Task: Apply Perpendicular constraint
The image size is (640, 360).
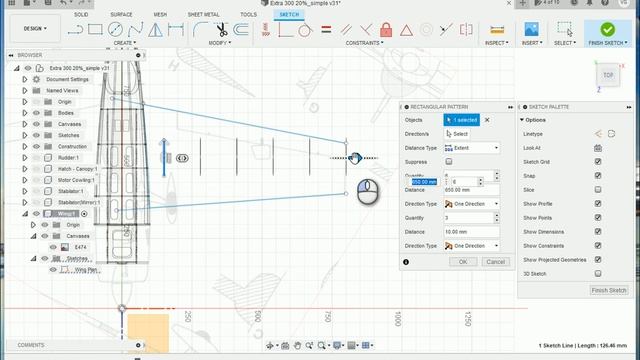Action: [366, 30]
